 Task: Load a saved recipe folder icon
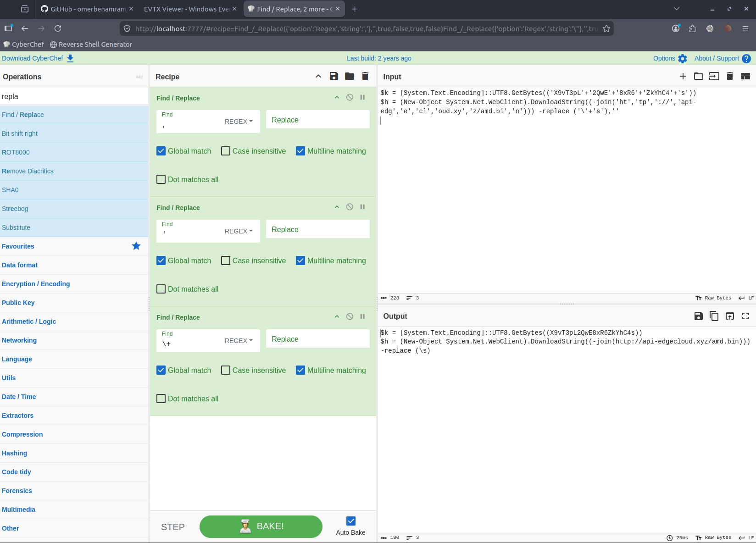pyautogui.click(x=350, y=76)
